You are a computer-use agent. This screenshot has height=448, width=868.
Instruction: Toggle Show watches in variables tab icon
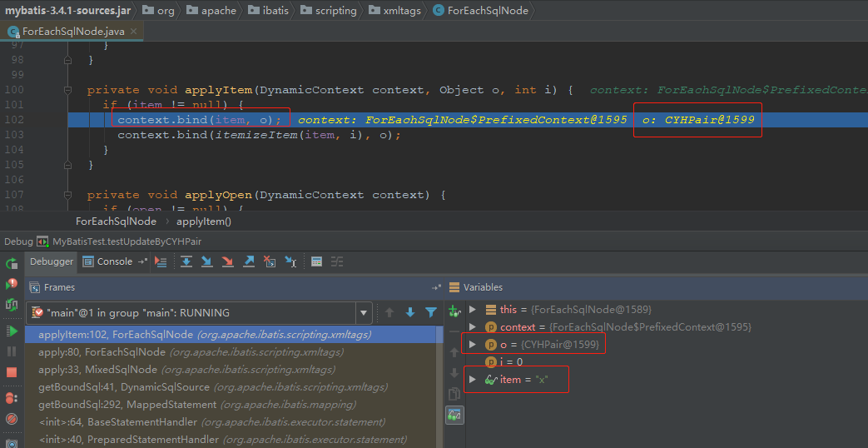[x=454, y=415]
